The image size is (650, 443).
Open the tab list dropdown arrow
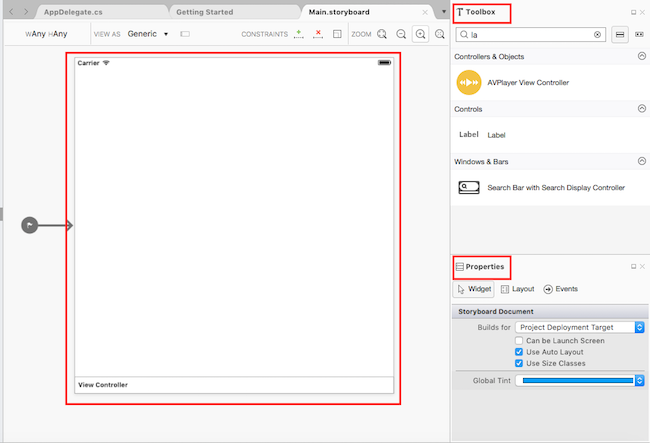pos(444,12)
